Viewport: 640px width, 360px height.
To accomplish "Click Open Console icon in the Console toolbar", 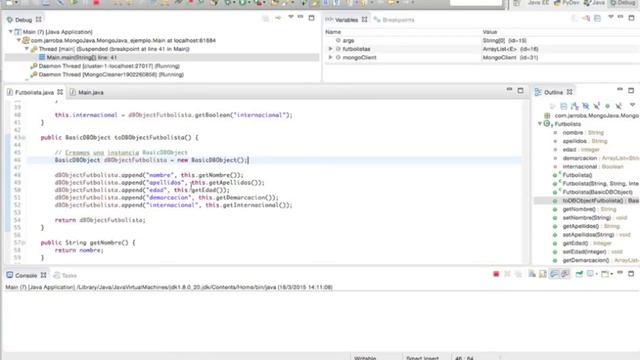I will coord(605,274).
